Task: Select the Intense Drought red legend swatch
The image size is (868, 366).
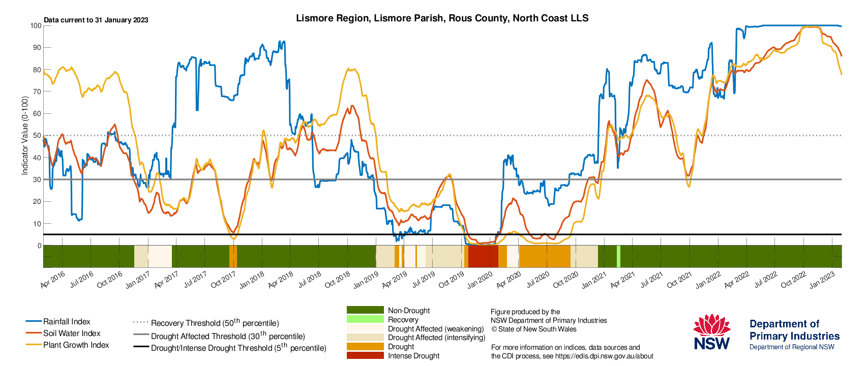Action: point(365,355)
